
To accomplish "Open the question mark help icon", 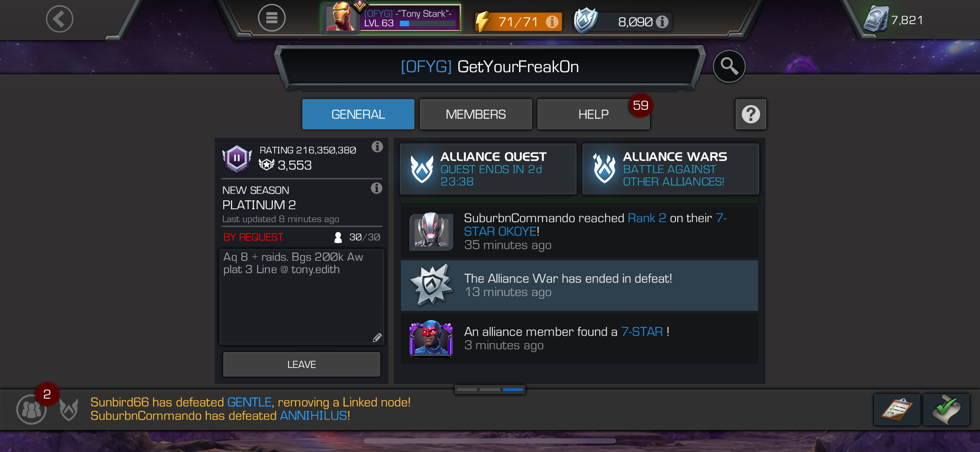I will (751, 114).
